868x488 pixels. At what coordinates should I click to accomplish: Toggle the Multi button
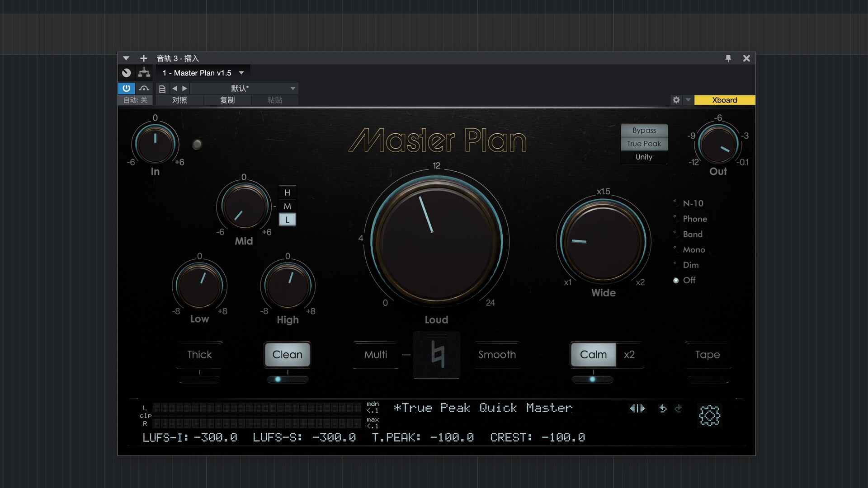coord(376,355)
